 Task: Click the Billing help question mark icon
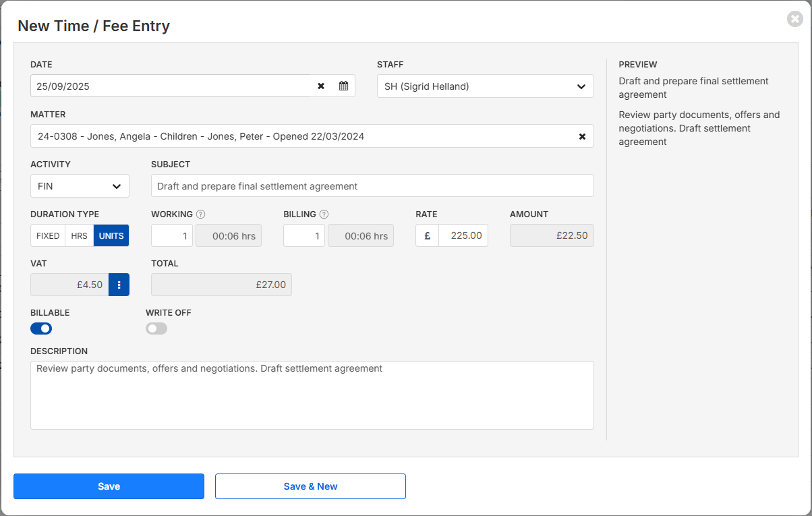pos(324,214)
